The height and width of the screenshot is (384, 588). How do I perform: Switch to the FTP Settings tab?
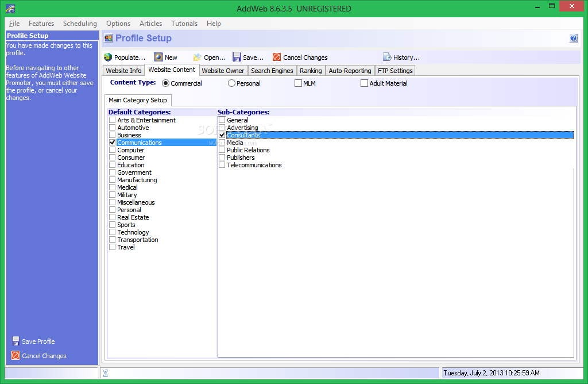coord(395,71)
